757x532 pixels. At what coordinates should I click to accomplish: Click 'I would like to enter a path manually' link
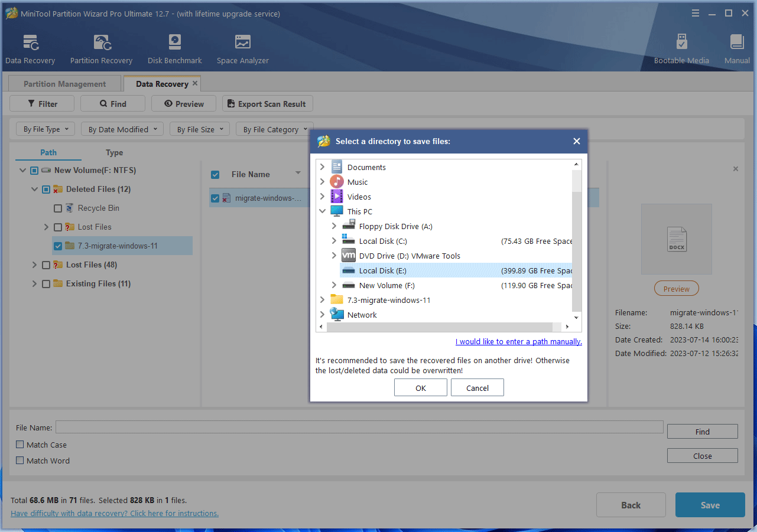pyautogui.click(x=519, y=341)
